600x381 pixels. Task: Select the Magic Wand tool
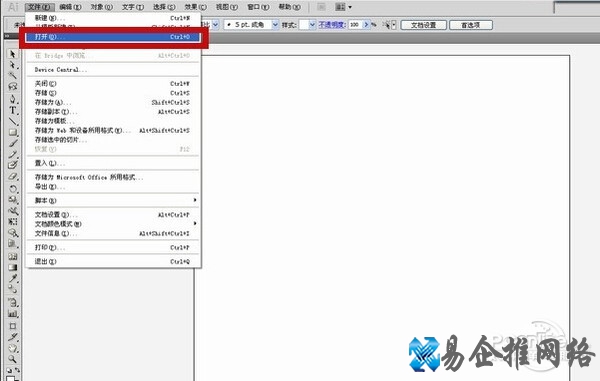[13, 75]
